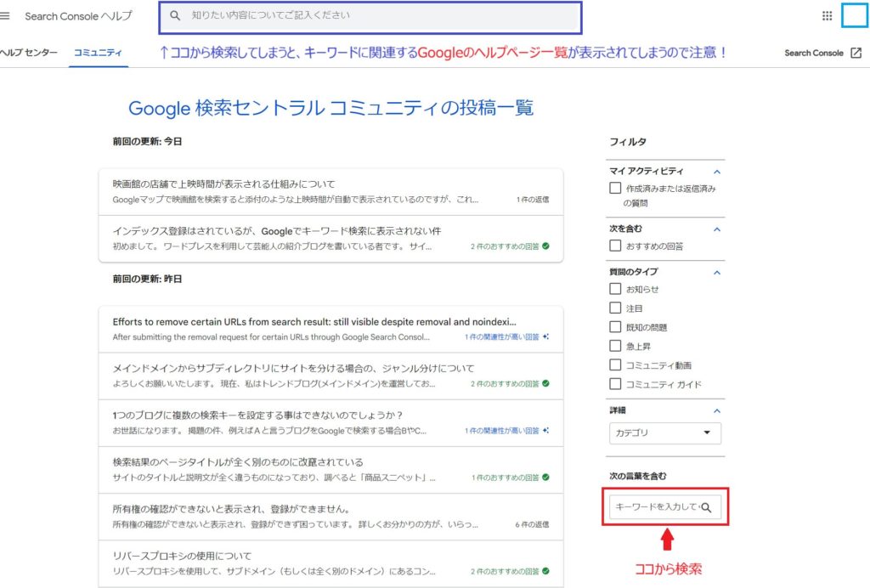
Task: Click the sparkle icon on the English post
Action: [x=545, y=336]
